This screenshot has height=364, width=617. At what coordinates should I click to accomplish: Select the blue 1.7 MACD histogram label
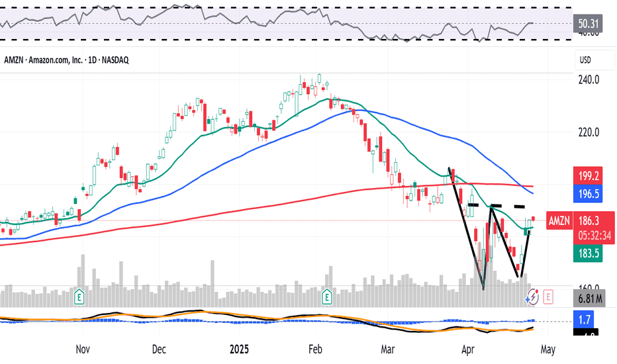(x=584, y=320)
